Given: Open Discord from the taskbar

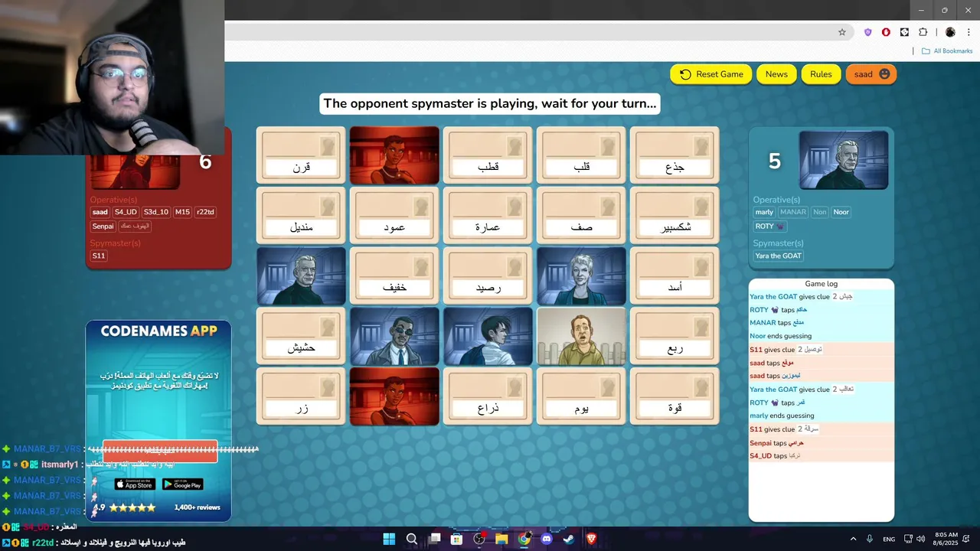Looking at the screenshot, I should pyautogui.click(x=547, y=539).
